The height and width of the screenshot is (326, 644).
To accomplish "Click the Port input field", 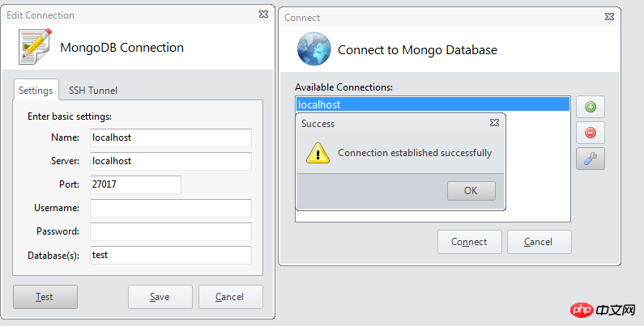I will pyautogui.click(x=134, y=184).
